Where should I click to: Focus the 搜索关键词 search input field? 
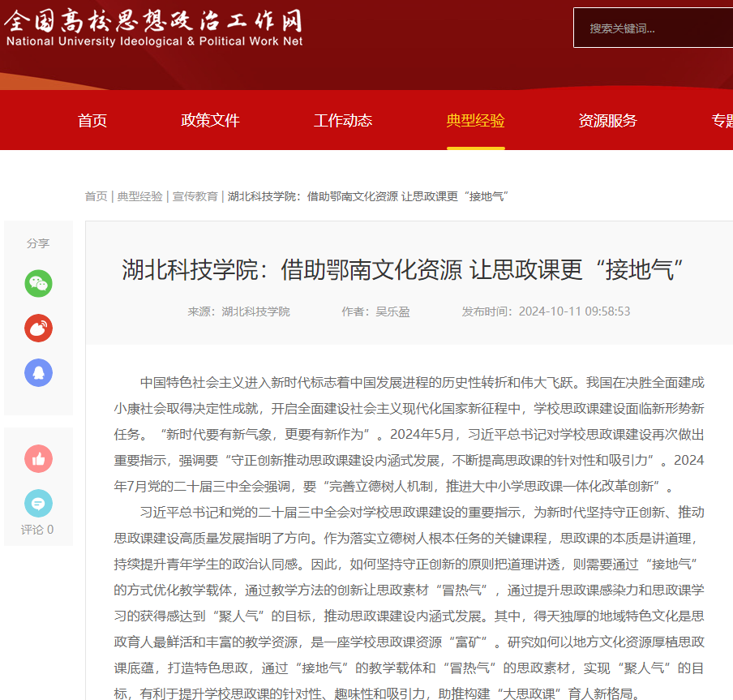tap(653, 28)
